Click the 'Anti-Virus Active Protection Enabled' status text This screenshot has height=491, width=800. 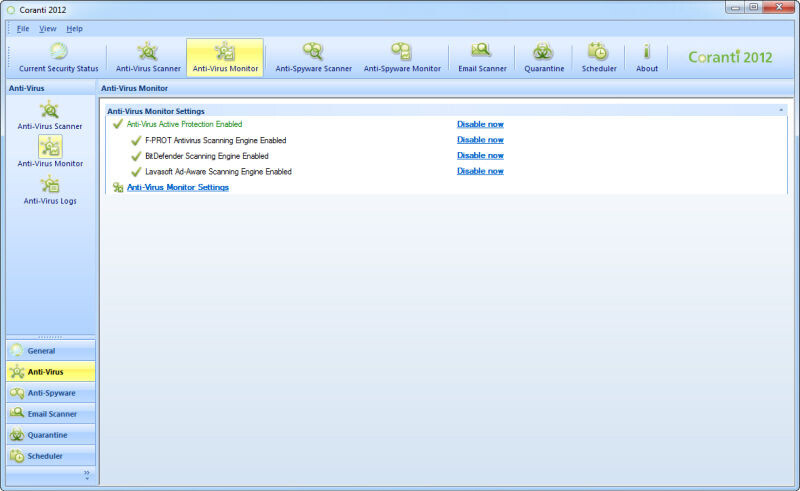(x=184, y=124)
